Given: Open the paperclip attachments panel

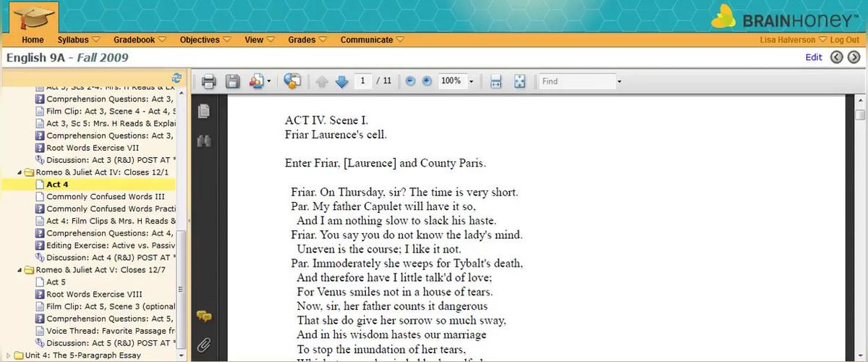Looking at the screenshot, I should [x=204, y=345].
